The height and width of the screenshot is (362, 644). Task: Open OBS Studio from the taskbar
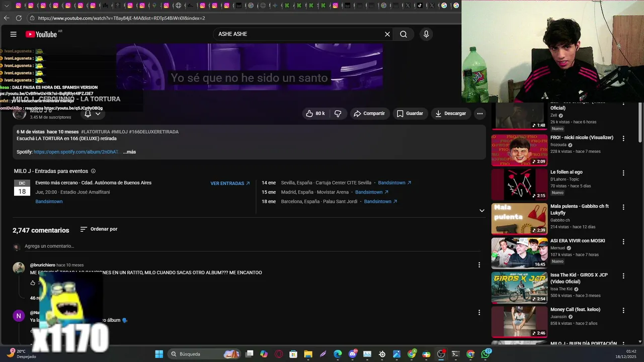441,354
